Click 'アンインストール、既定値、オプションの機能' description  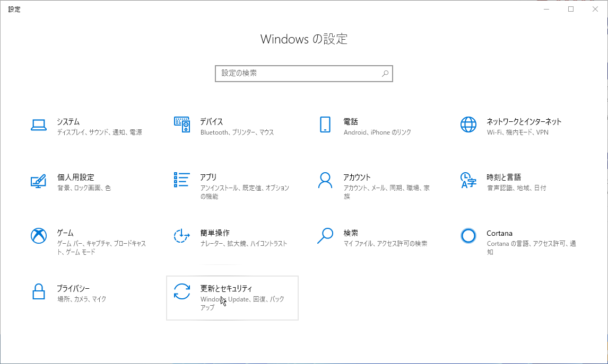click(x=245, y=192)
